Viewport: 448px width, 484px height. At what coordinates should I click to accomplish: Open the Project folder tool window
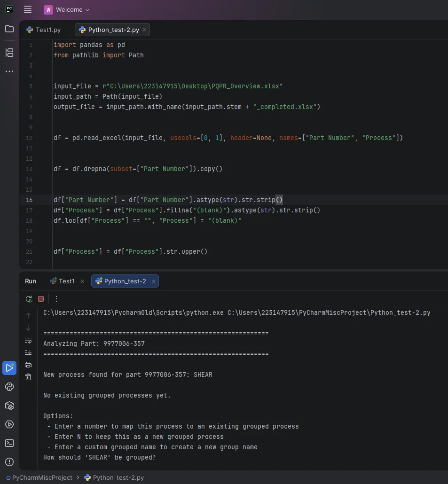pos(9,29)
